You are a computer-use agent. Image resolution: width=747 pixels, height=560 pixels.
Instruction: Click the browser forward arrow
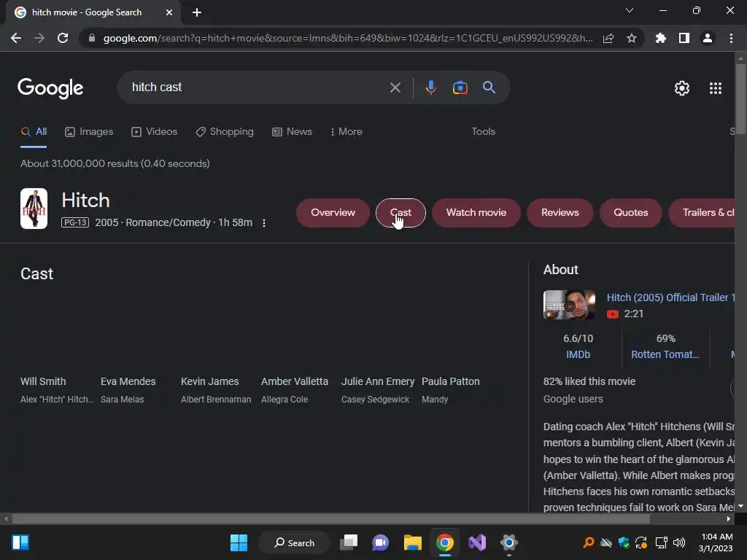[x=39, y=38]
